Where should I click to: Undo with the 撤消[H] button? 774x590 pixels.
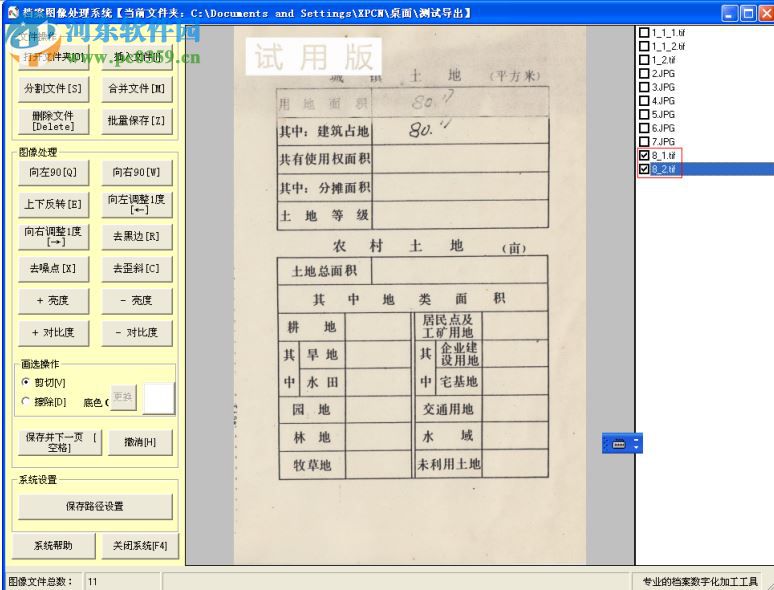[x=140, y=442]
